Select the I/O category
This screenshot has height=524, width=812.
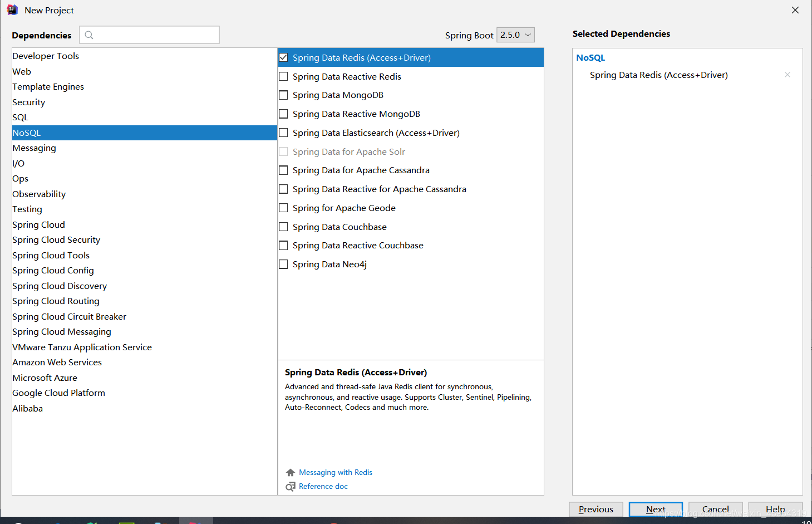click(145, 163)
